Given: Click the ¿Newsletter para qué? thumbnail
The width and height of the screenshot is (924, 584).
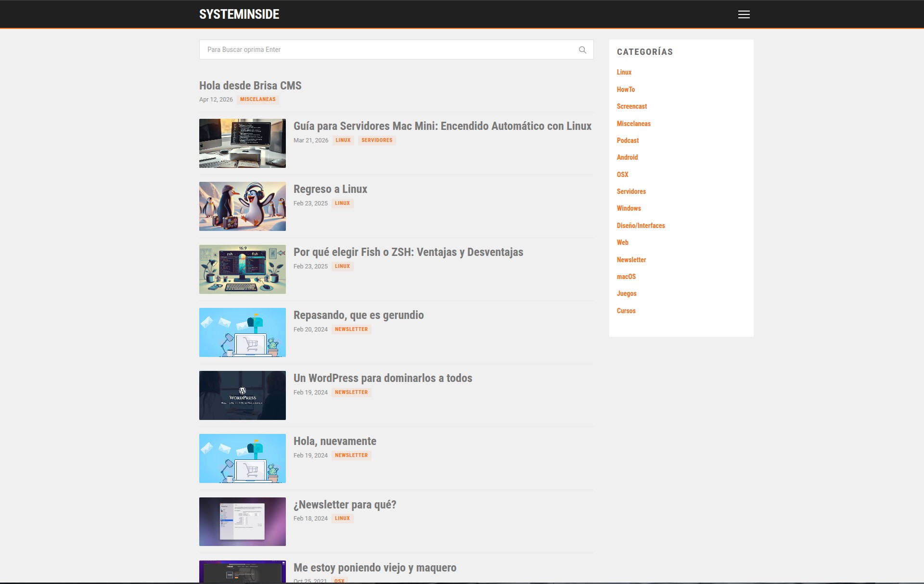Looking at the screenshot, I should tap(242, 521).
